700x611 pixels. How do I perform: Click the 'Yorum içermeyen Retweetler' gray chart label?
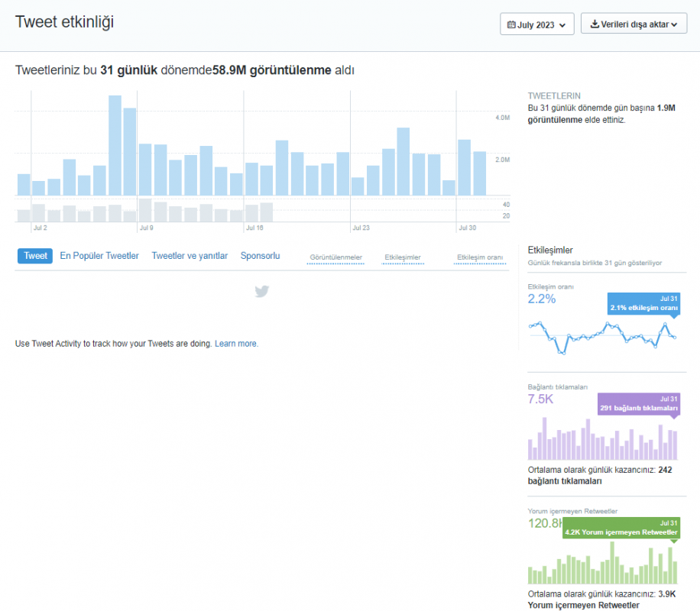[x=572, y=511]
